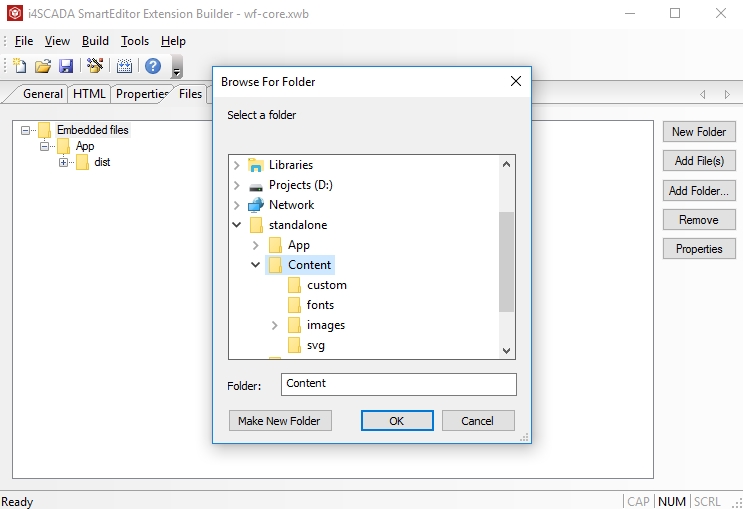Open the File menu
This screenshot has height=509, width=743.
point(24,41)
